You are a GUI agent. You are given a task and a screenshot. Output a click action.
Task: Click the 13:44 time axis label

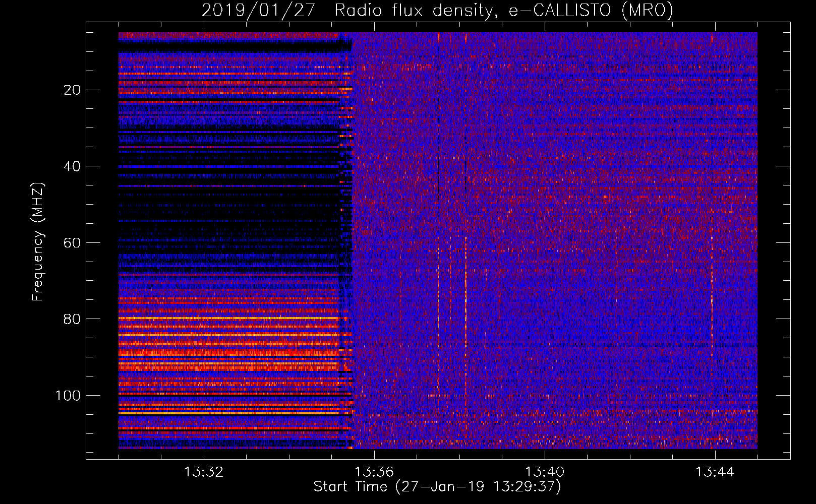[715, 472]
